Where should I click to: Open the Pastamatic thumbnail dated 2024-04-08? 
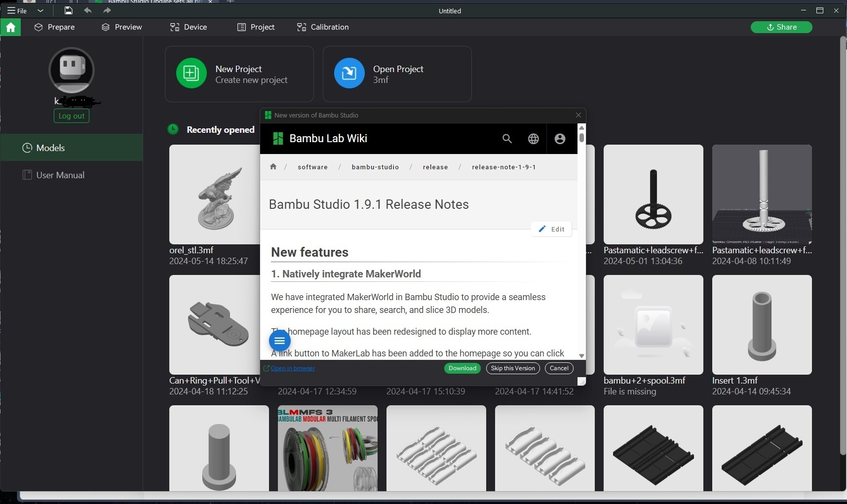[762, 194]
